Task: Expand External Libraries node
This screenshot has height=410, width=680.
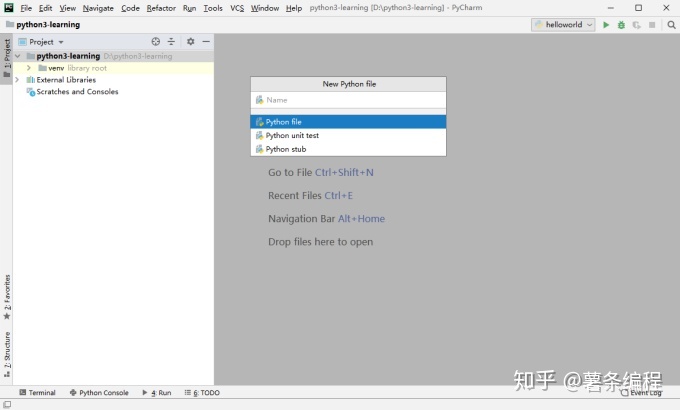Action: [17, 80]
